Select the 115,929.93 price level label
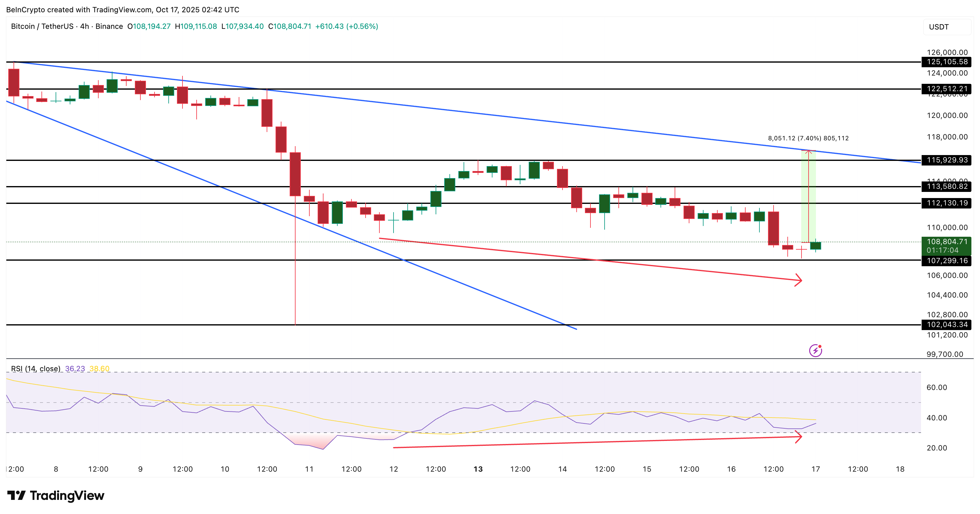 coord(947,160)
